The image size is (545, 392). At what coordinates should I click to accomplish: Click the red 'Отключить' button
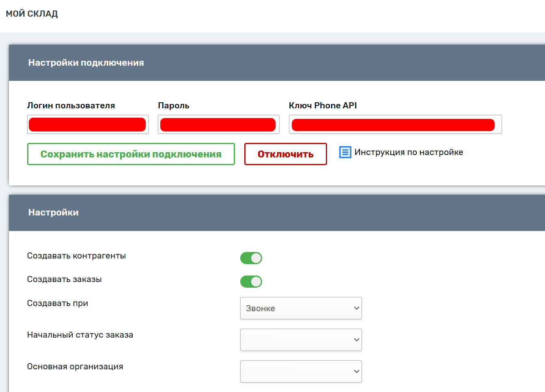point(285,154)
